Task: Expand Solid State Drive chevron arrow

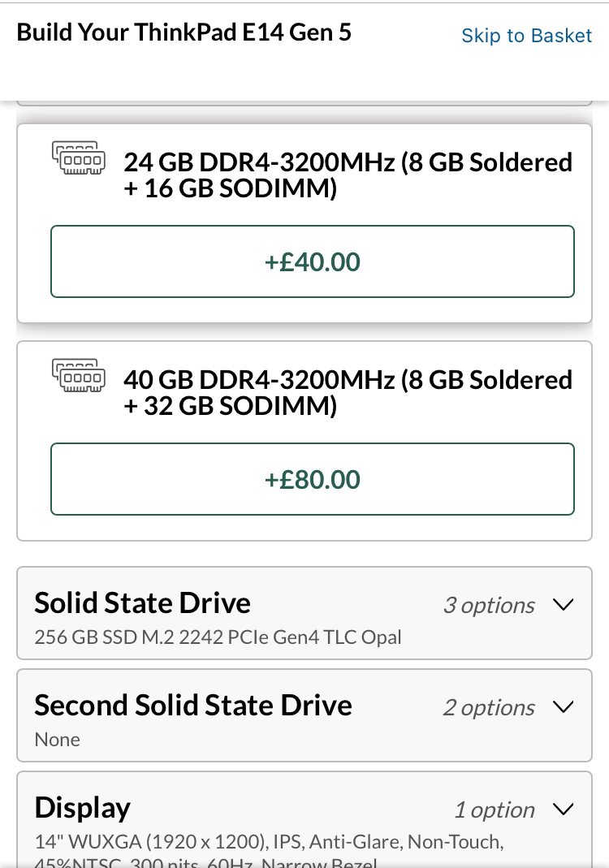Action: [x=563, y=605]
